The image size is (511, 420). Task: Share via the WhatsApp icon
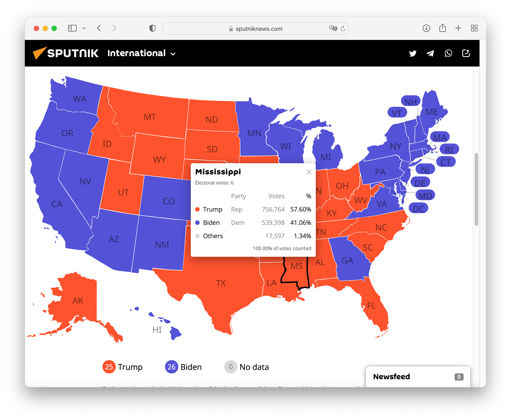[x=448, y=53]
